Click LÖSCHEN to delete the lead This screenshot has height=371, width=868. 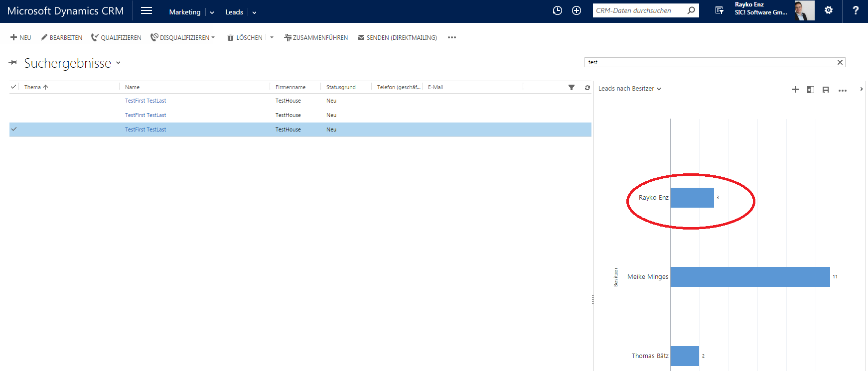tap(245, 37)
